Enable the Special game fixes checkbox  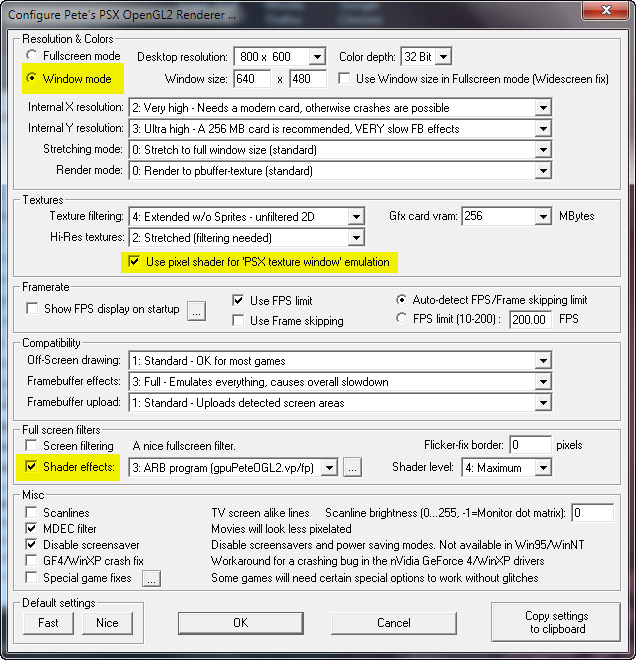point(31,578)
